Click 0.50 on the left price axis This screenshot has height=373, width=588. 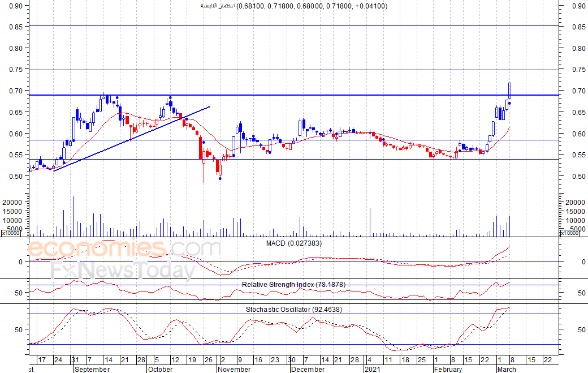coord(16,176)
